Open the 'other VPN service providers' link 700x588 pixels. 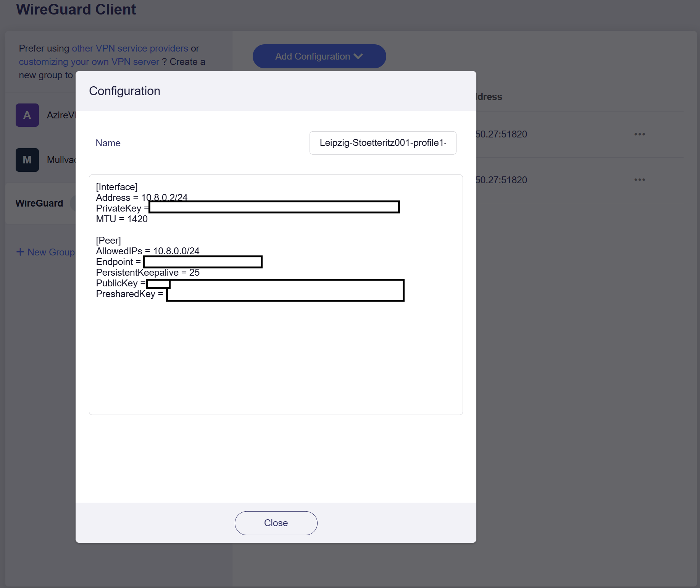130,48
